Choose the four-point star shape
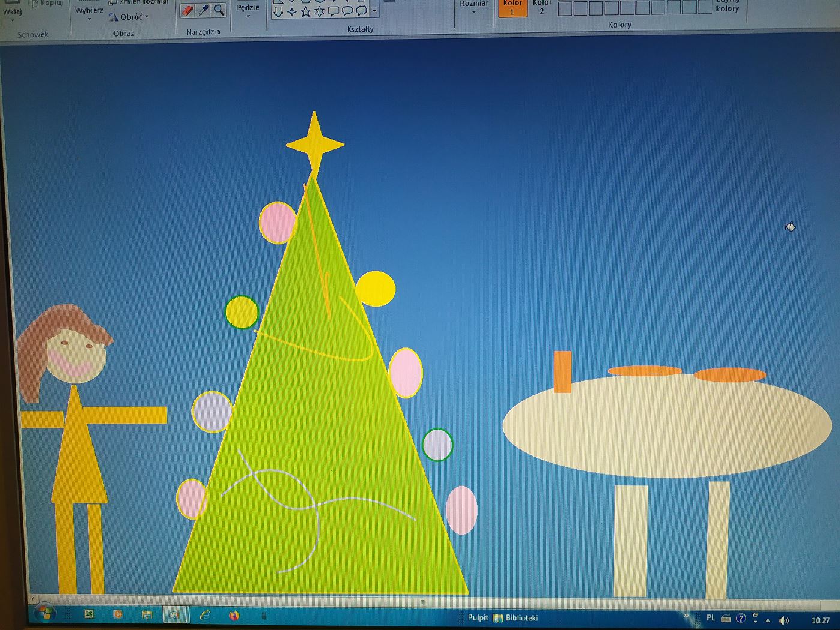This screenshot has height=630, width=840. point(292,11)
